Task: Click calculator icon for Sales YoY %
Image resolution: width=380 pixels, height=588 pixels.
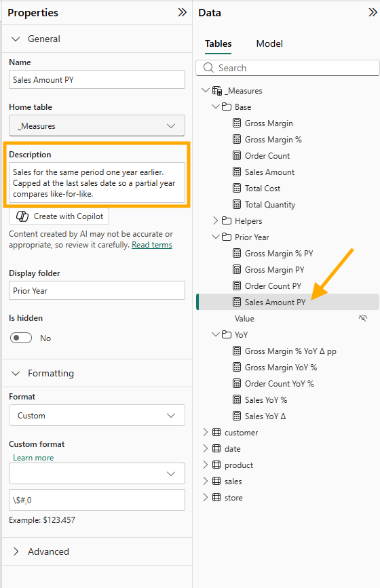Action: [237, 399]
